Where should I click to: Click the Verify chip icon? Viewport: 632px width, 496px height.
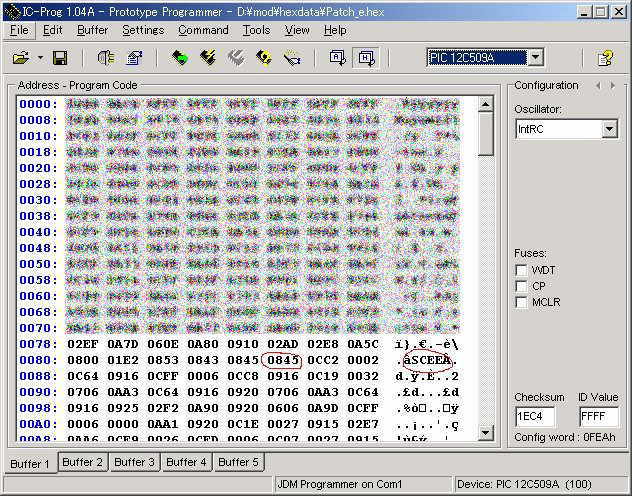point(292,59)
